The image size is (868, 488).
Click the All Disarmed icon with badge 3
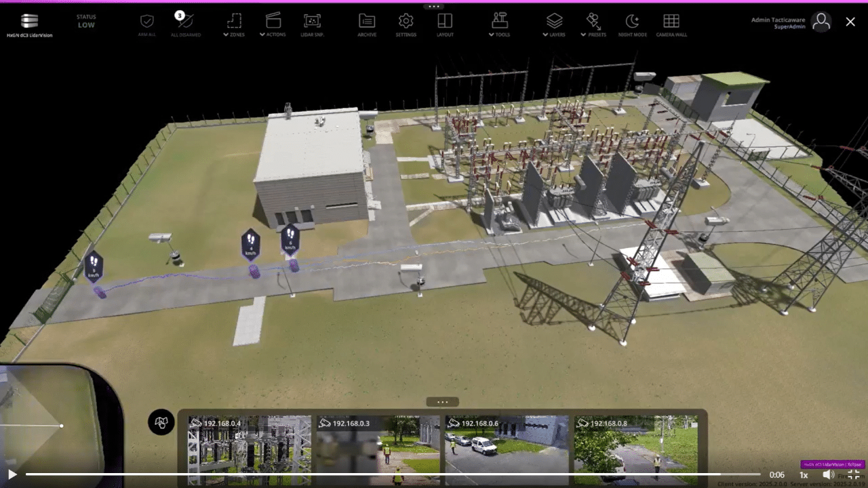click(x=185, y=22)
